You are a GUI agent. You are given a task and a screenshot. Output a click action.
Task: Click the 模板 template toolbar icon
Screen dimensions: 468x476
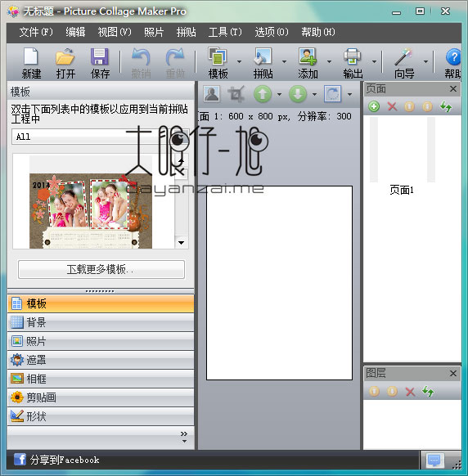coord(218,56)
